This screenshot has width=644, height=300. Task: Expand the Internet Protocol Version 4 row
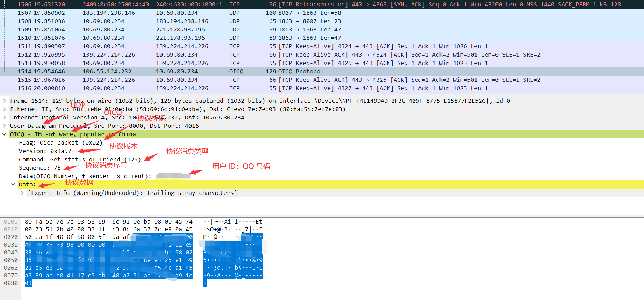(5, 117)
